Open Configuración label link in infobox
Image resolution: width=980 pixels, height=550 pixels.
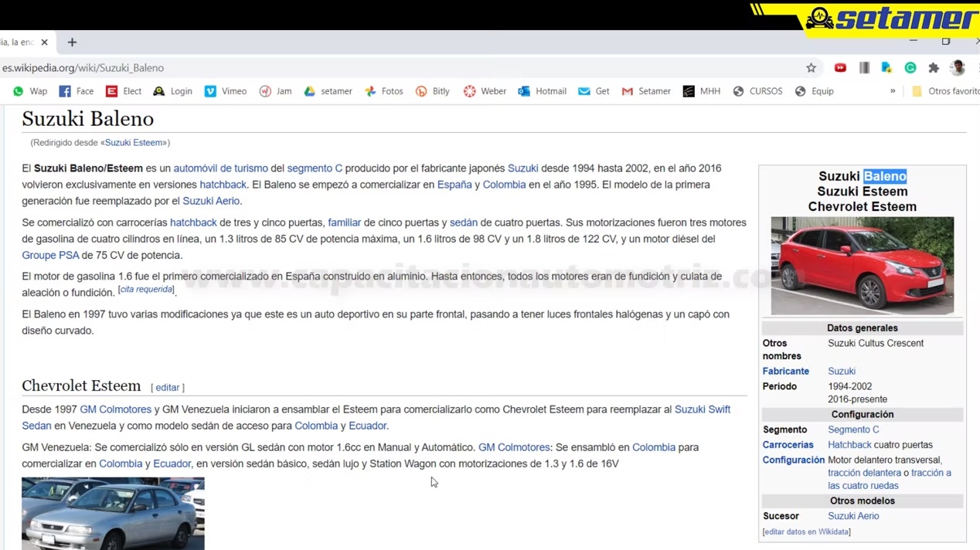(x=793, y=460)
